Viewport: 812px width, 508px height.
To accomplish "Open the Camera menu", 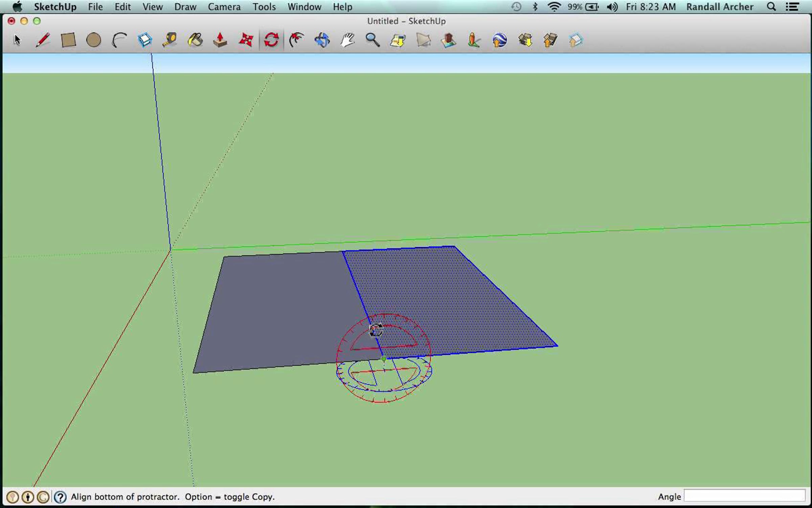I will pos(224,7).
